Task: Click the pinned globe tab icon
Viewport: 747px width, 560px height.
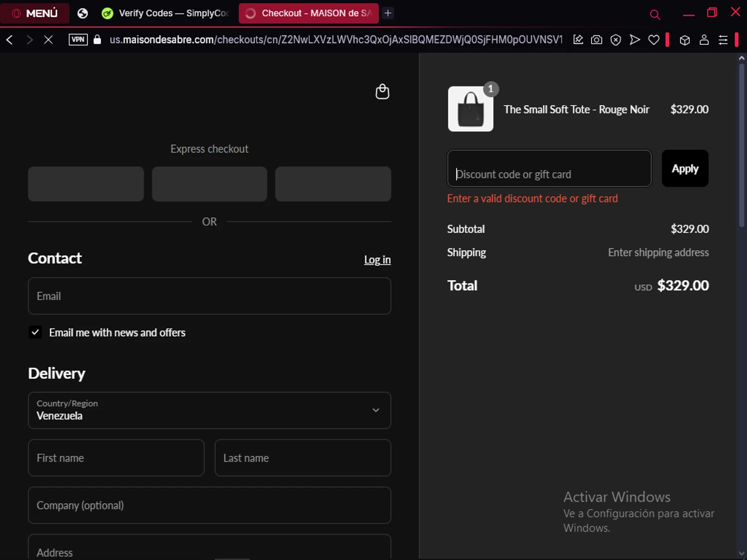Action: (x=83, y=13)
